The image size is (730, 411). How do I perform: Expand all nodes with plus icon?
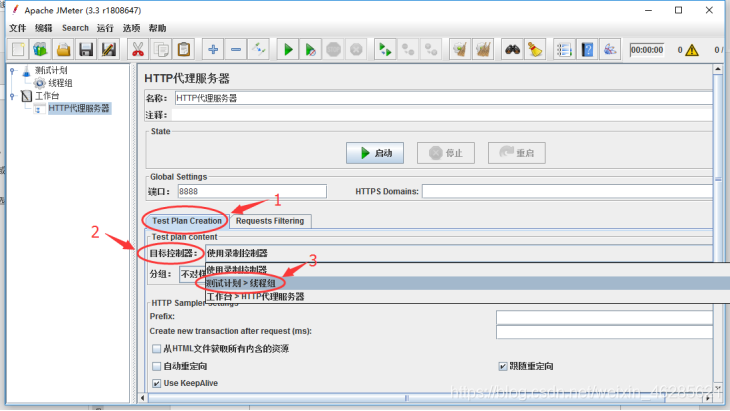pyautogui.click(x=213, y=49)
